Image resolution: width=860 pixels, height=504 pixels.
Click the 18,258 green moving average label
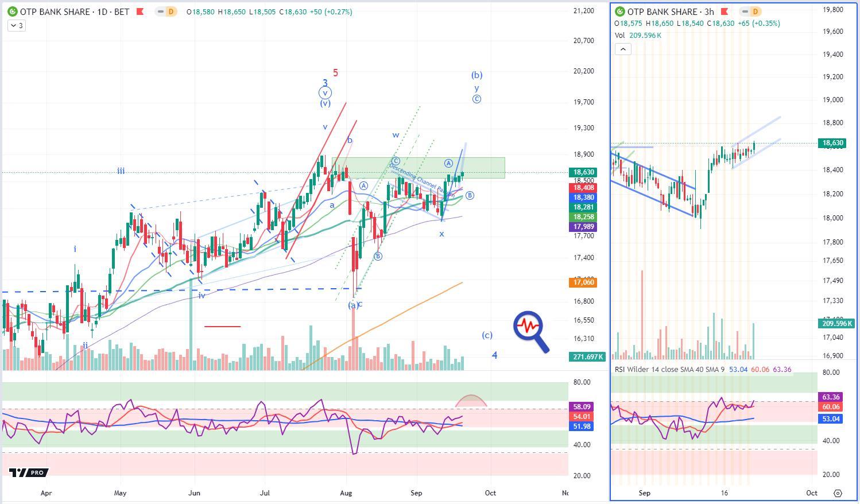pos(583,217)
